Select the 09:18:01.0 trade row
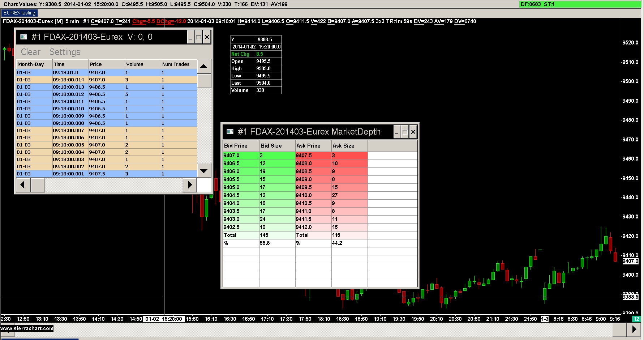Screen dimensions: 644x340 107,73
